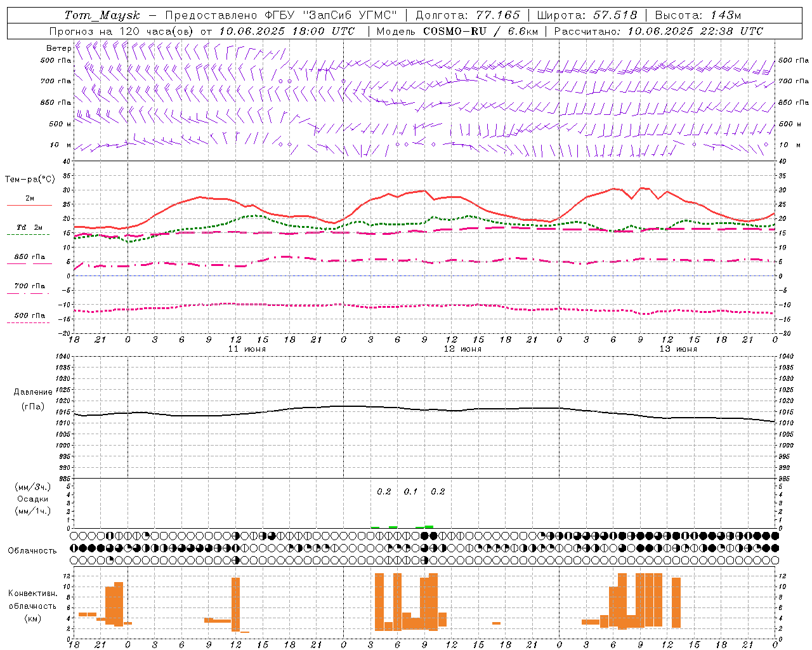Click the 12 июня date label
Viewport: 812px width, 650px height.
tap(462, 349)
